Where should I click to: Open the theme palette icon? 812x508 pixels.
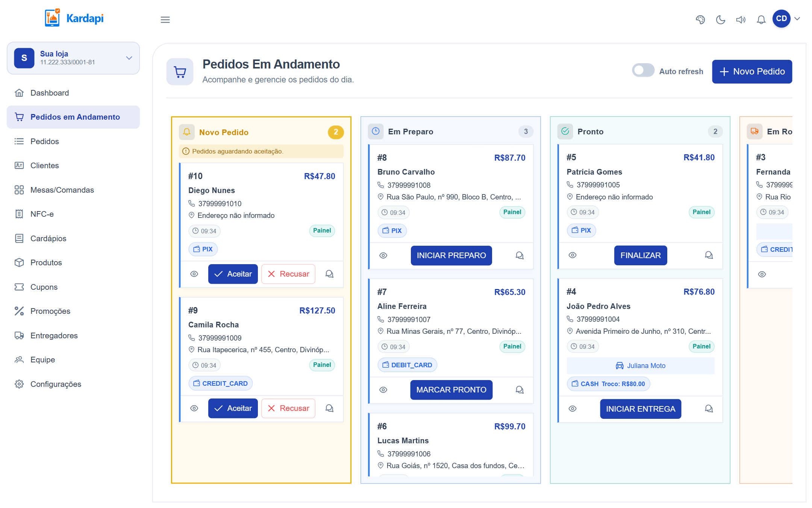(700, 20)
